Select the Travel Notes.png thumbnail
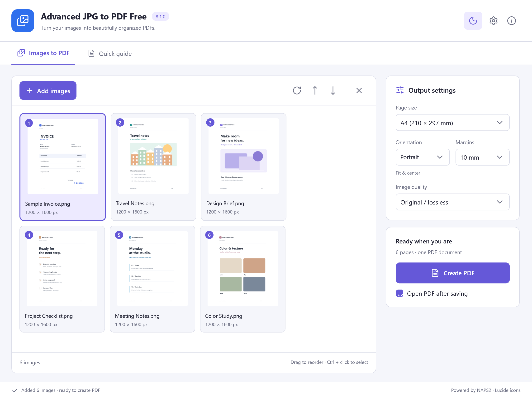 [153, 167]
